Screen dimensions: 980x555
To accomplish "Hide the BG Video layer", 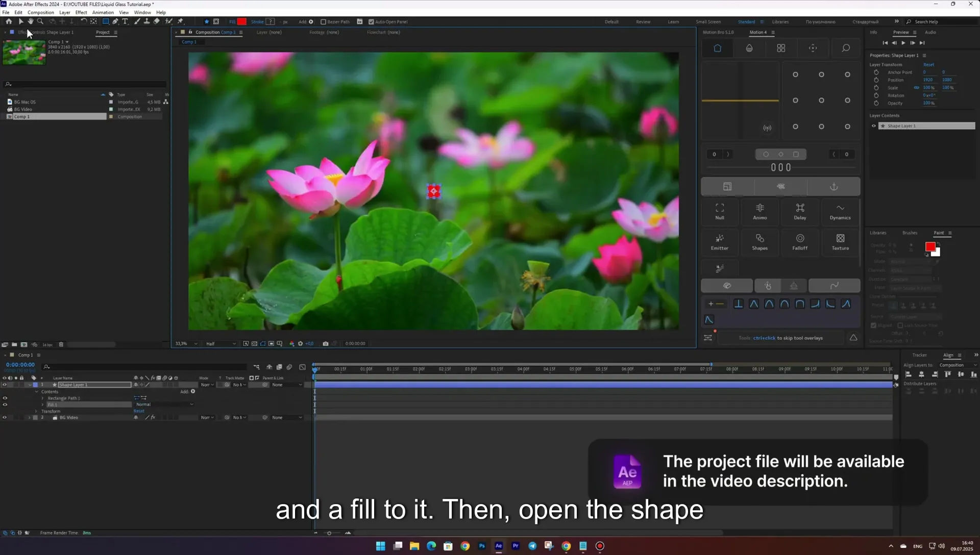I will [5, 417].
